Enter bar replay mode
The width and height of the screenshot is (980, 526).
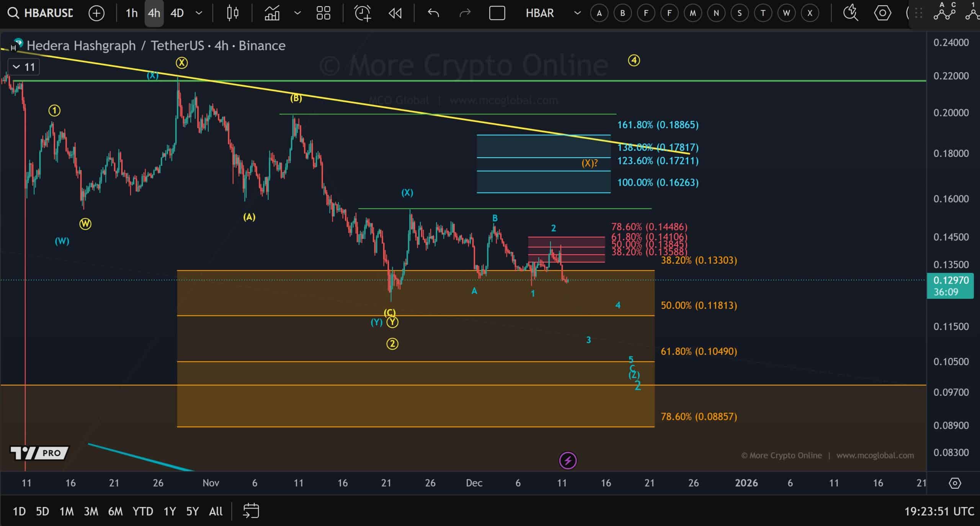point(395,13)
